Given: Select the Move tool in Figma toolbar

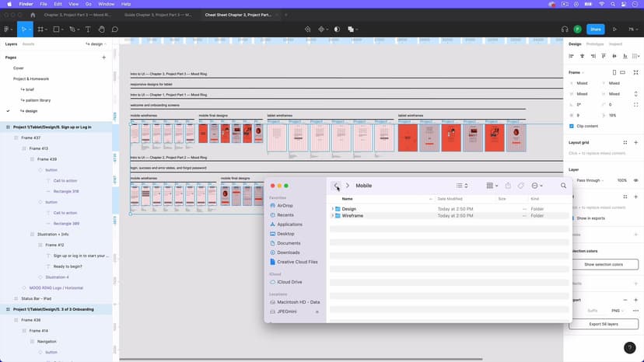Looking at the screenshot, I should 24,30.
